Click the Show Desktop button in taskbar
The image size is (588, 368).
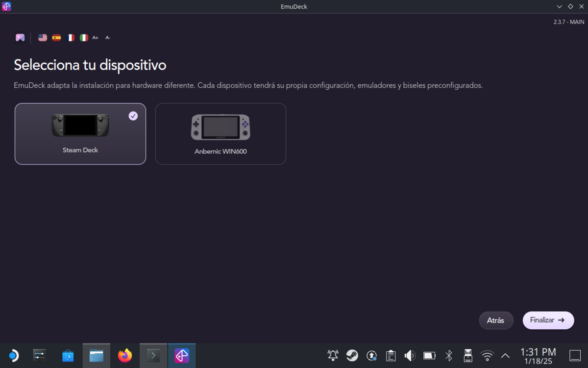coord(575,355)
